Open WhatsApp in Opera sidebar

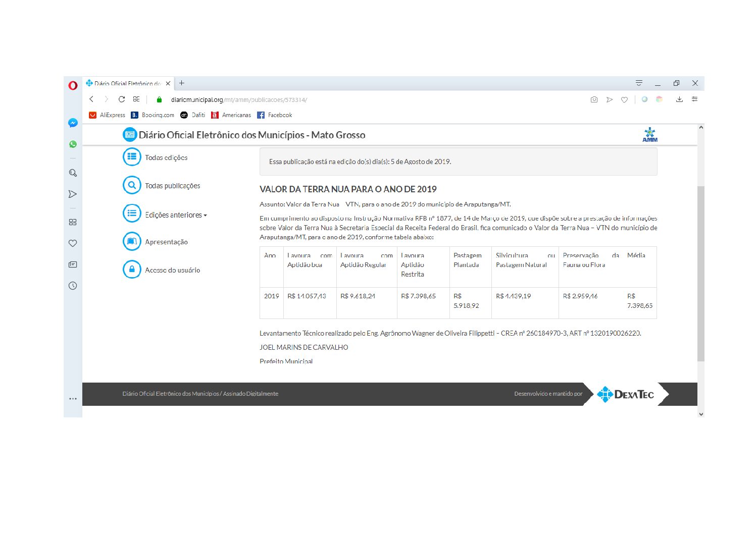coord(73,144)
